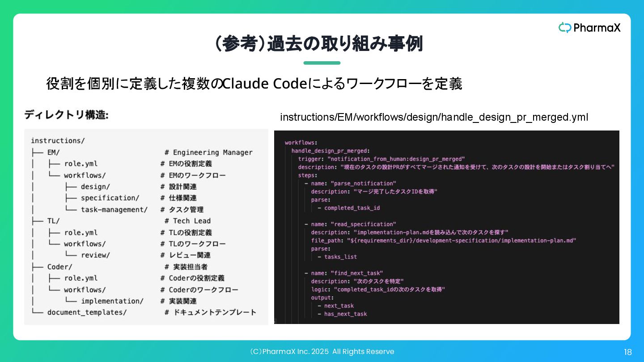This screenshot has height=362, width=644.
Task: Click the name: "read_specification" line
Action: (350, 224)
